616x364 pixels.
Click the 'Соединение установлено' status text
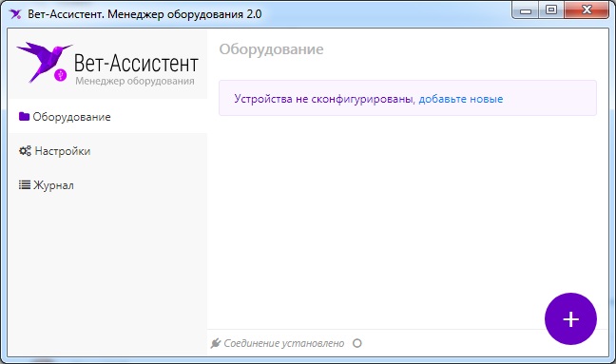coord(283,343)
